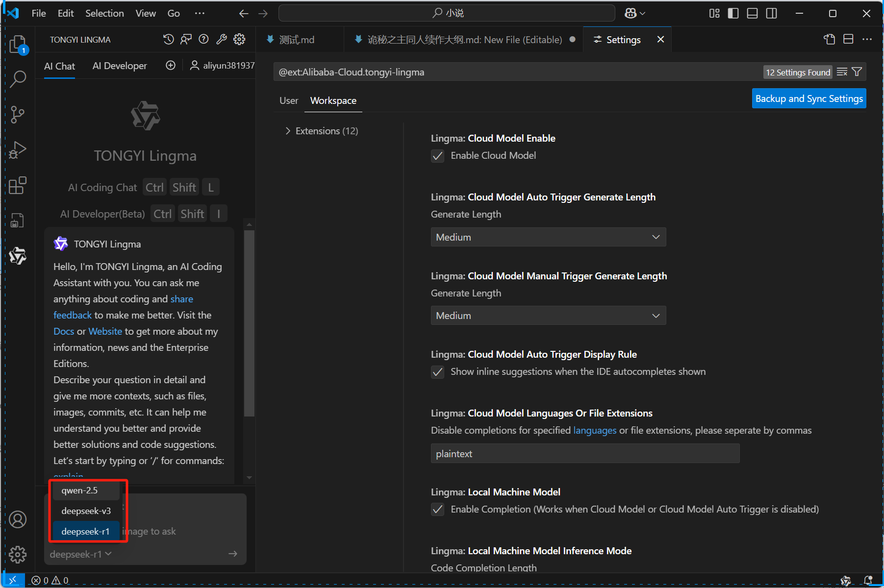Open the overflow menu ellipsis
The image size is (884, 588).
click(x=200, y=14)
